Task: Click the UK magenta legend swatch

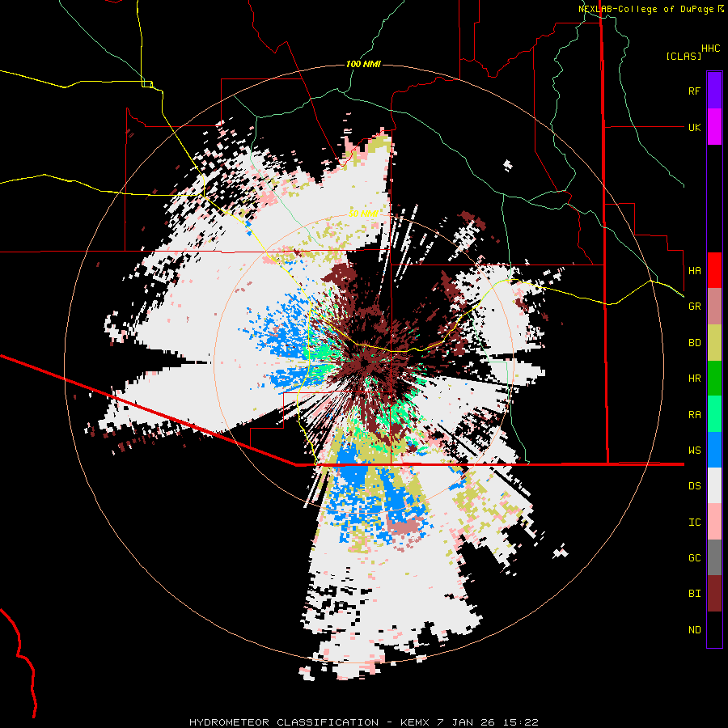Action: 714,127
